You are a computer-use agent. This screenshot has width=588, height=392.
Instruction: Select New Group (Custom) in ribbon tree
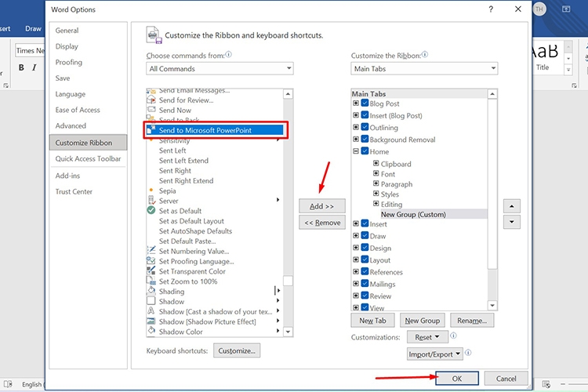(413, 214)
